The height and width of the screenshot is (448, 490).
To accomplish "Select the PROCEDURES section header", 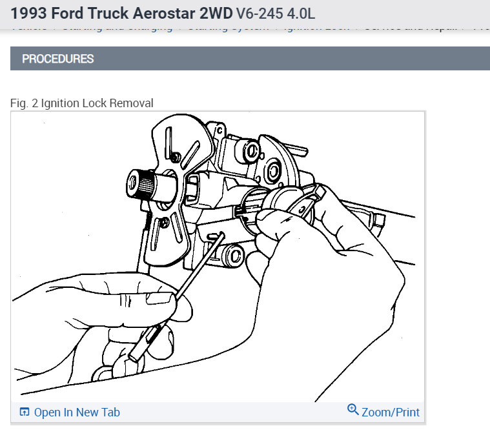I will pyautogui.click(x=250, y=59).
